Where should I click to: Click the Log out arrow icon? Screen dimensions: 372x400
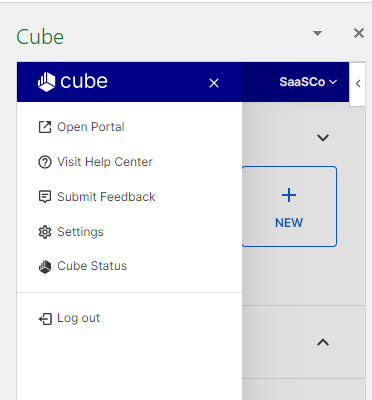(x=45, y=319)
